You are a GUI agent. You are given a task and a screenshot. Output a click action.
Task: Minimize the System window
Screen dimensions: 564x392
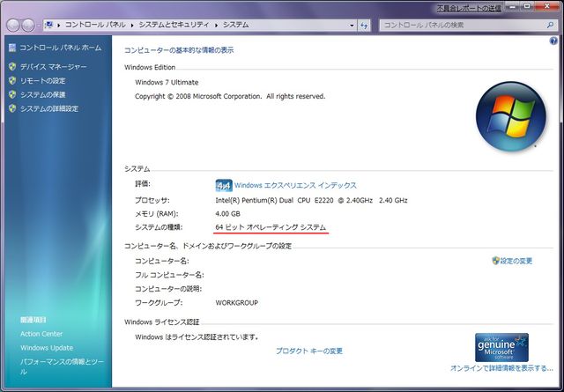click(513, 6)
